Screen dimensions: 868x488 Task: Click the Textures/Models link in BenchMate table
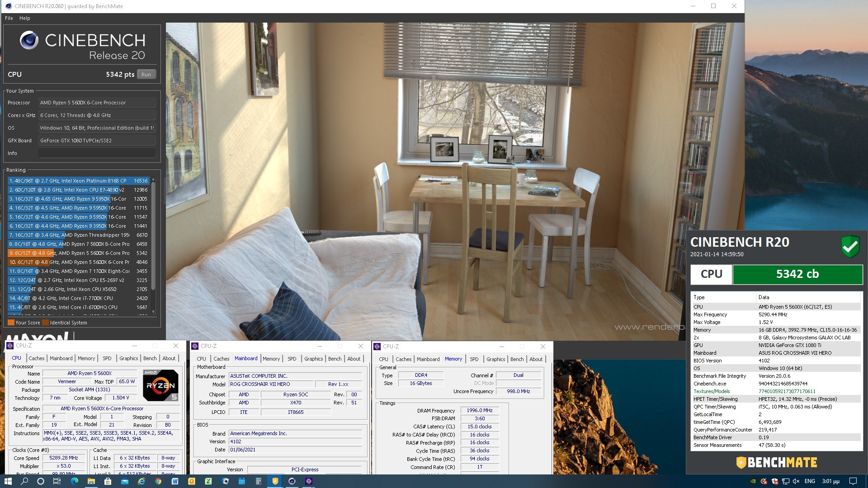click(x=712, y=391)
